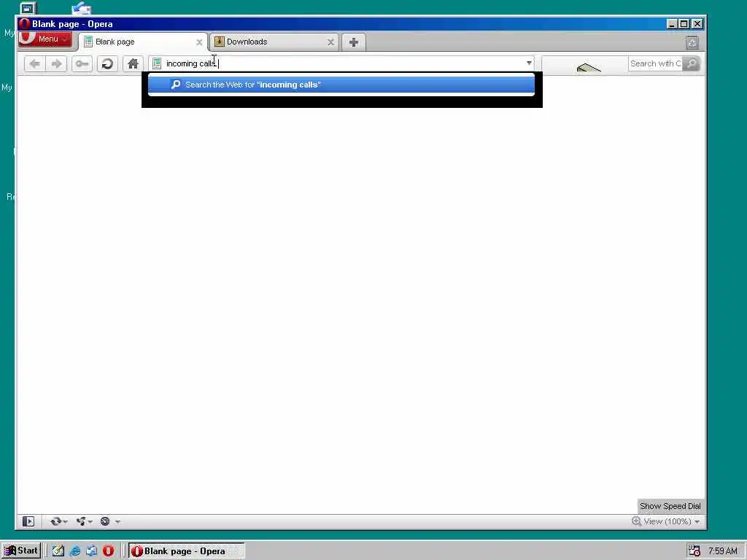
Task: Launch the notepad quick launch icon
Action: 58,551
